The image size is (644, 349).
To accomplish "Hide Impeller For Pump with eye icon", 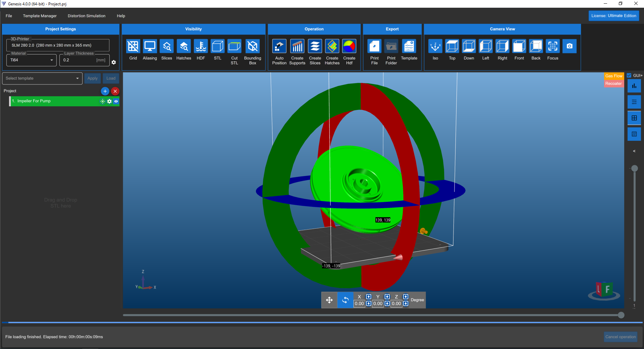I will pos(116,101).
